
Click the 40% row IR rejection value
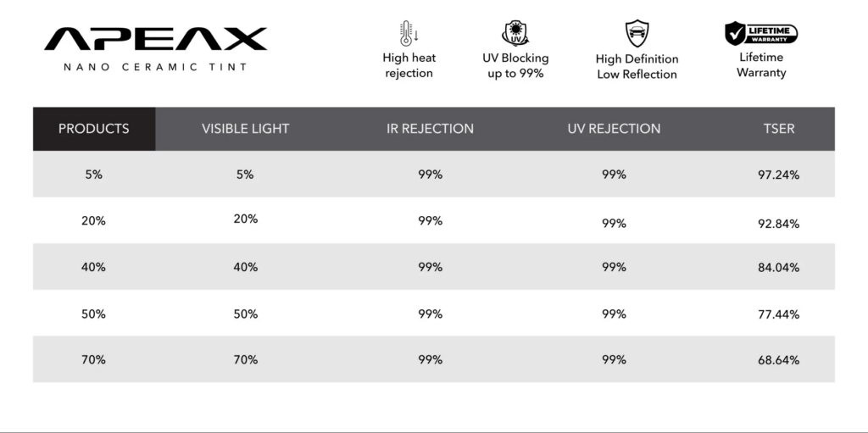[x=430, y=268]
